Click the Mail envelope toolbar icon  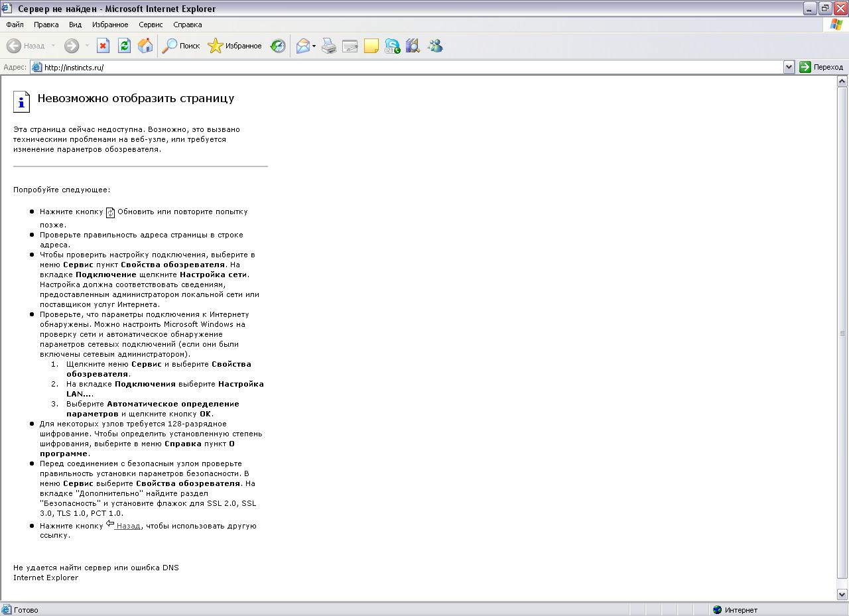(303, 46)
